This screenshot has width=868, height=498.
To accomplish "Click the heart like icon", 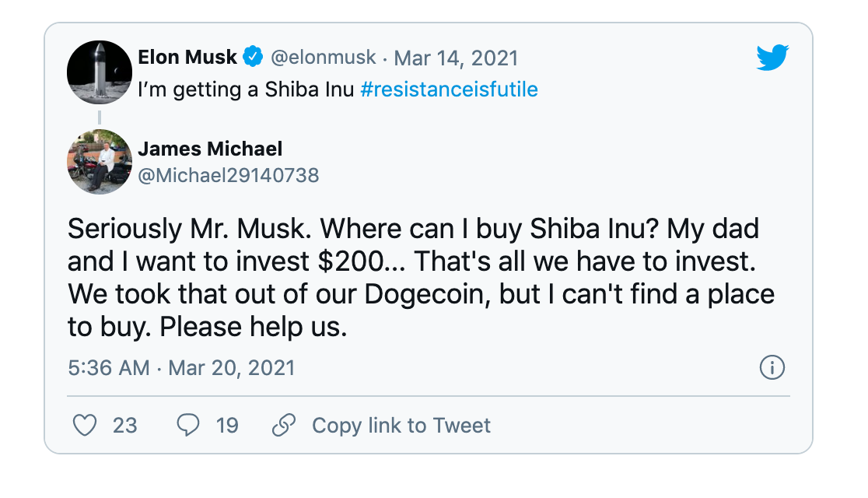I will click(x=84, y=425).
